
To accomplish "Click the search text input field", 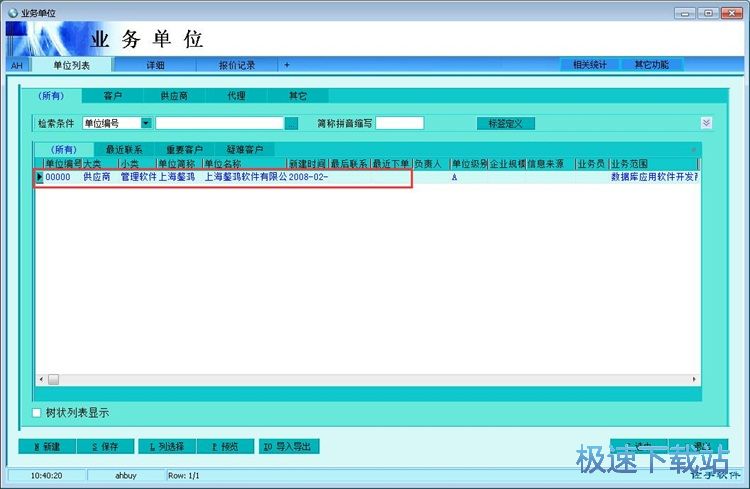I will click(x=220, y=123).
